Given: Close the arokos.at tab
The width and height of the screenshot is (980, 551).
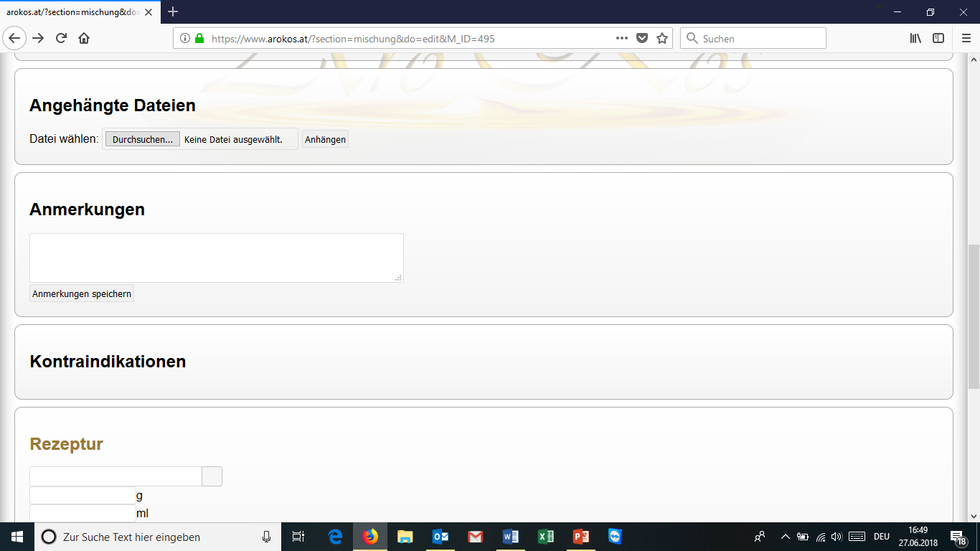Looking at the screenshot, I should pos(149,12).
